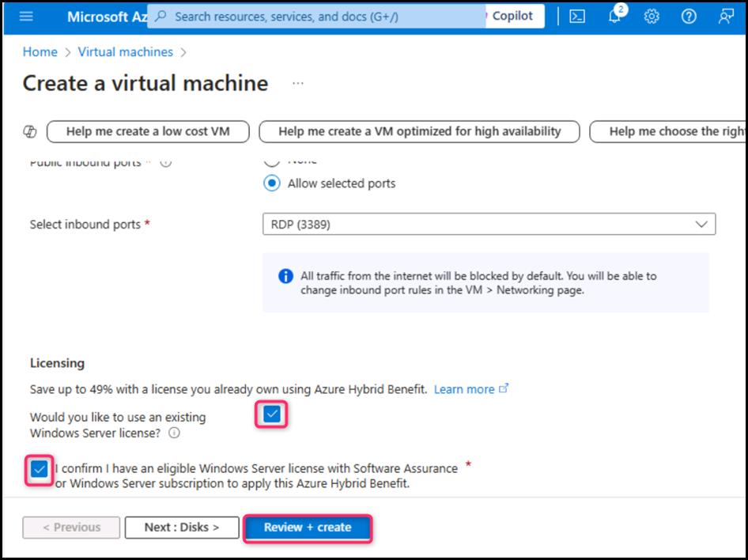Go to Home breadcrumb
The height and width of the screenshot is (560, 748).
pyautogui.click(x=40, y=52)
